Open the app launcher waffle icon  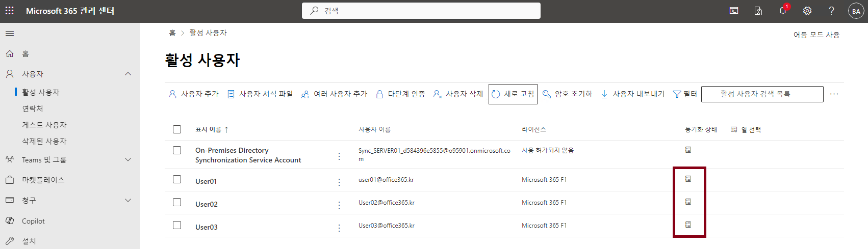(x=10, y=11)
